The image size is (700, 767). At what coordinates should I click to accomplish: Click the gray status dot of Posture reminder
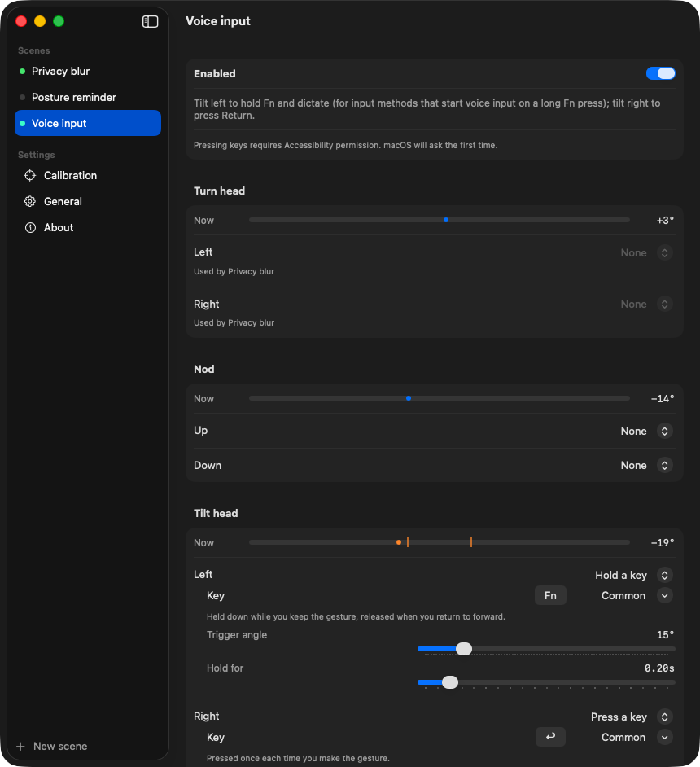(x=22, y=98)
